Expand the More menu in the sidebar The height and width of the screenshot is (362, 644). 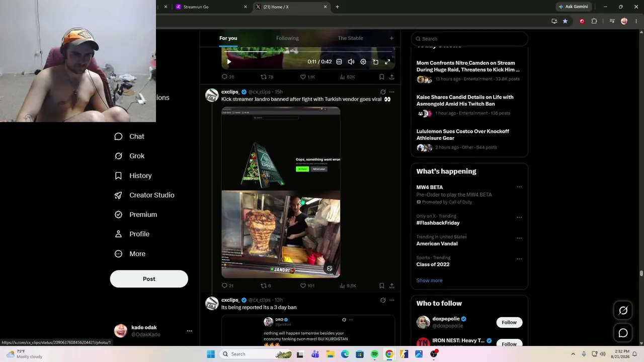(x=130, y=254)
